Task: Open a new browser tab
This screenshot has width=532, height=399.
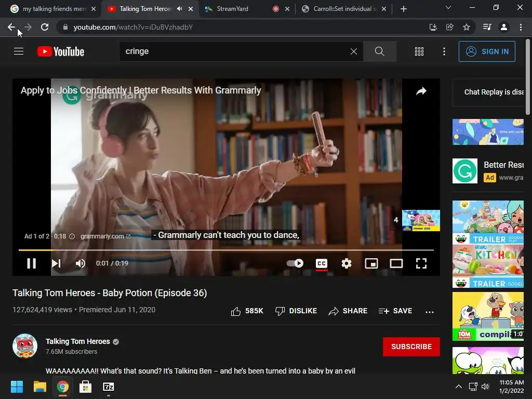Action: [403, 9]
